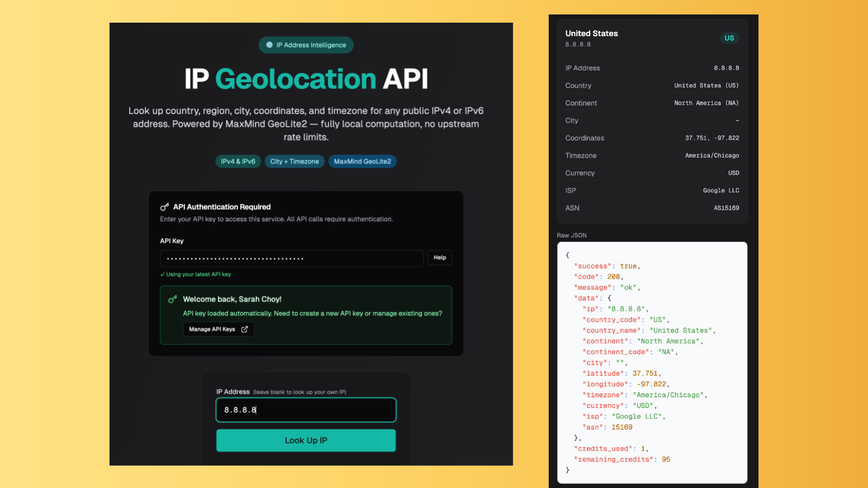Click the Coordinates row in the results card
The width and height of the screenshot is (868, 488).
pyautogui.click(x=651, y=138)
